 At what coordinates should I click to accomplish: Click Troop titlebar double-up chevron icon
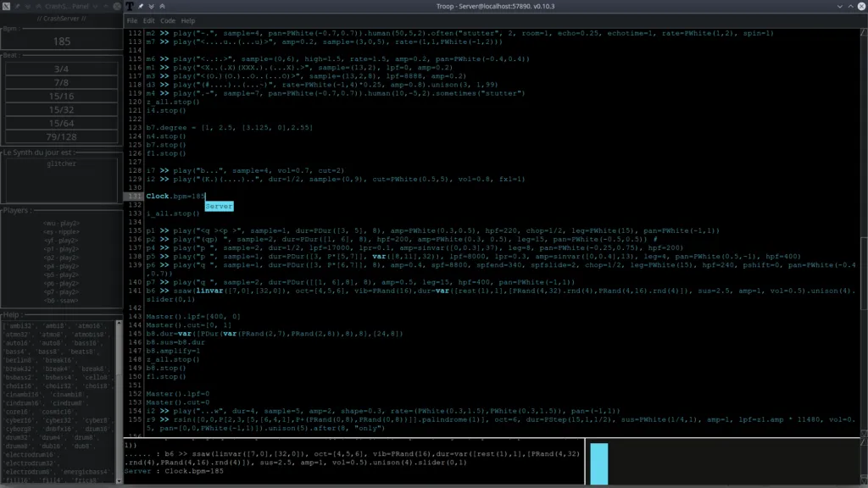tap(162, 6)
